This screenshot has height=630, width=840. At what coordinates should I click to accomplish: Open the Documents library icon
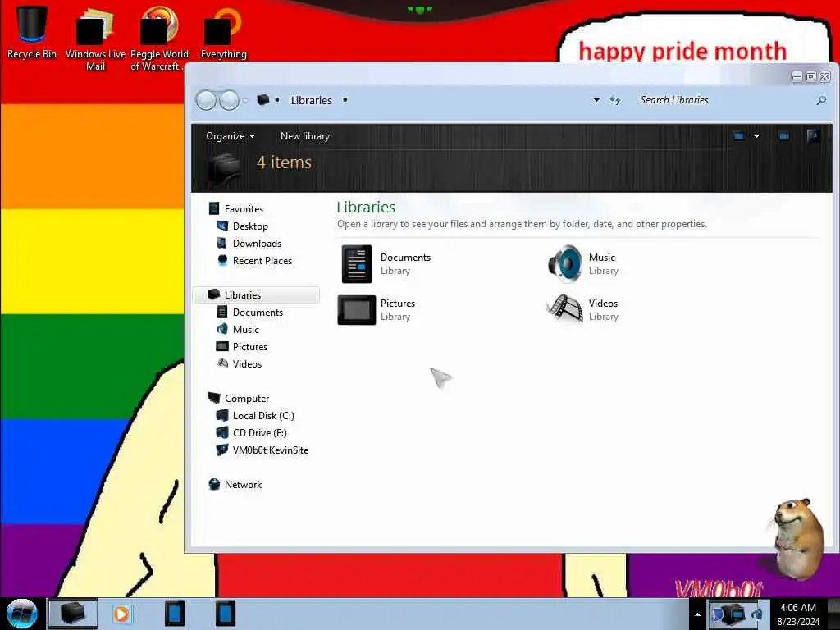click(356, 263)
